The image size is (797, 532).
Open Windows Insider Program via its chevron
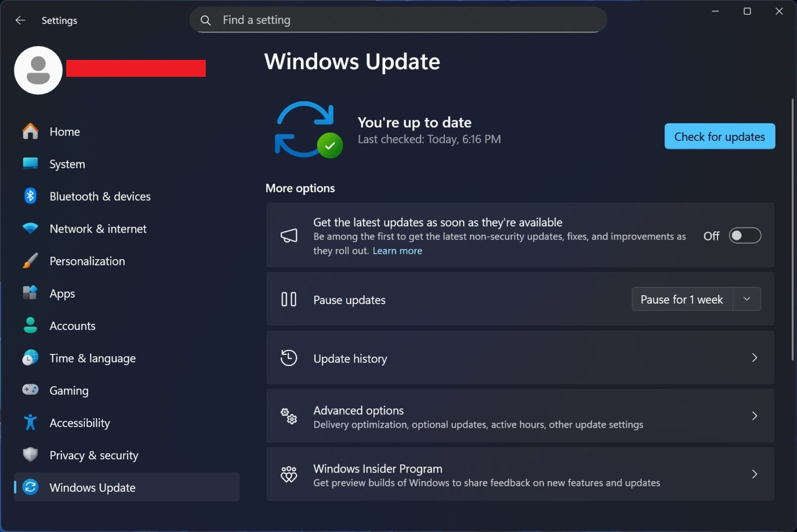click(754, 474)
